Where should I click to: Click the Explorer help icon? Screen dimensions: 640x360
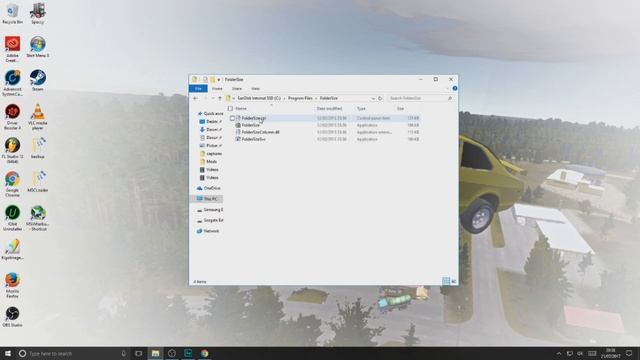(455, 89)
